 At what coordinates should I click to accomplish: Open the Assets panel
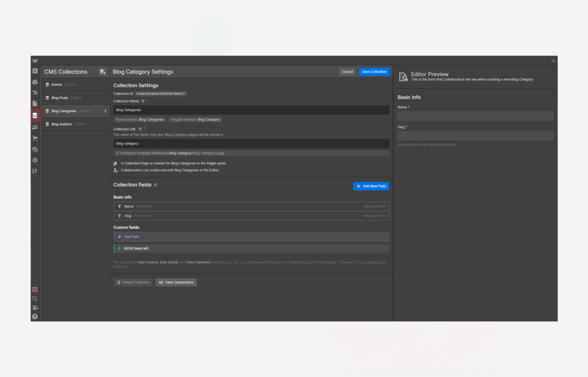tap(35, 149)
